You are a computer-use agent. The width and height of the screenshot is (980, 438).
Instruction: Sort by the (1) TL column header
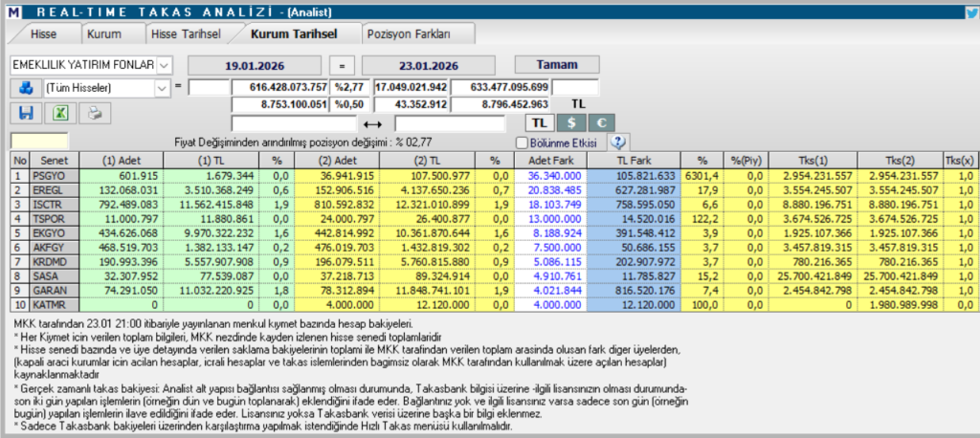[x=211, y=161]
